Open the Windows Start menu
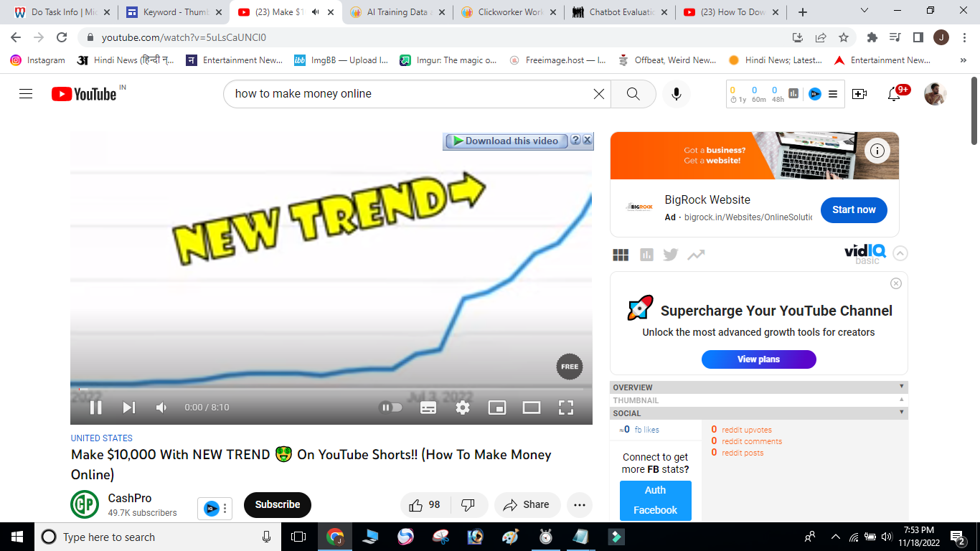 pos(17,537)
